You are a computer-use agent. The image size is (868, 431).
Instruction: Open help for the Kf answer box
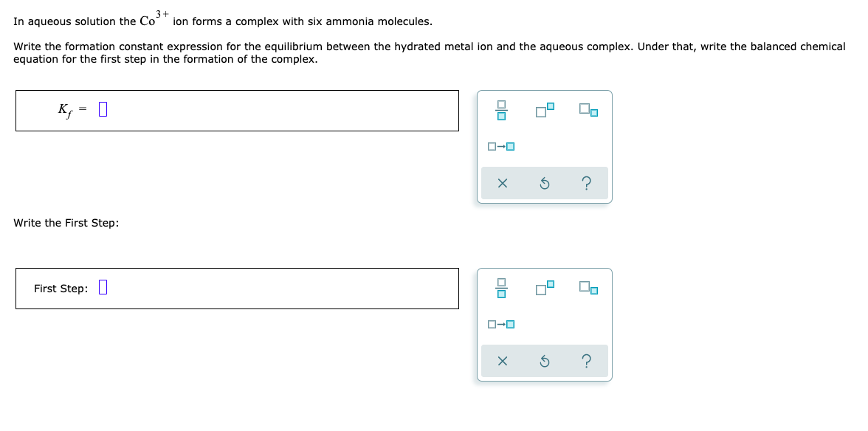(585, 183)
